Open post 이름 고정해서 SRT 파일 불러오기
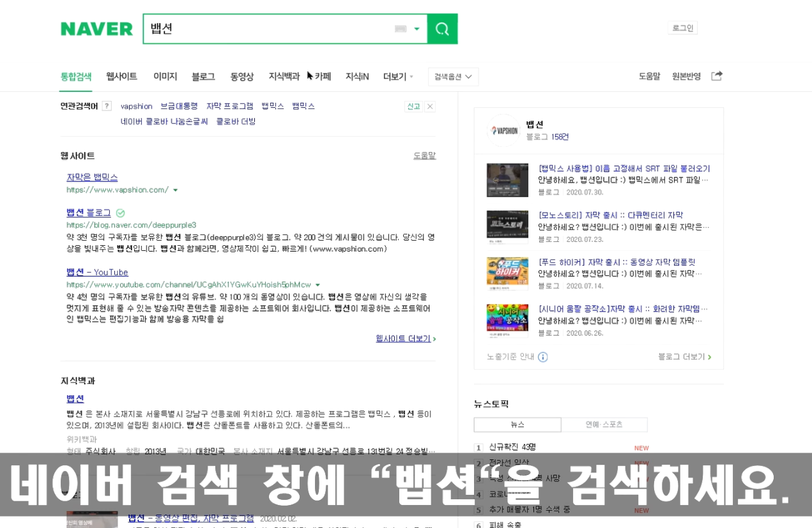The image size is (812, 528). (624, 169)
